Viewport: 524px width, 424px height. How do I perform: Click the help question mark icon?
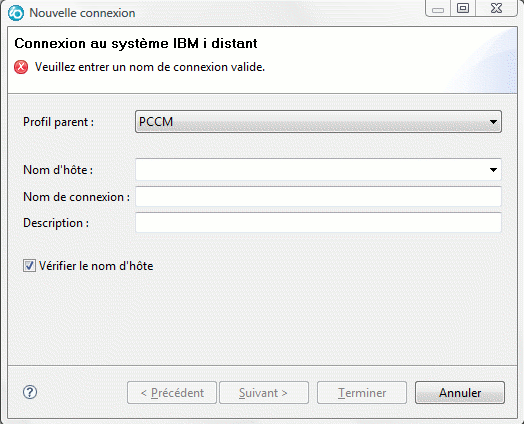tap(30, 392)
